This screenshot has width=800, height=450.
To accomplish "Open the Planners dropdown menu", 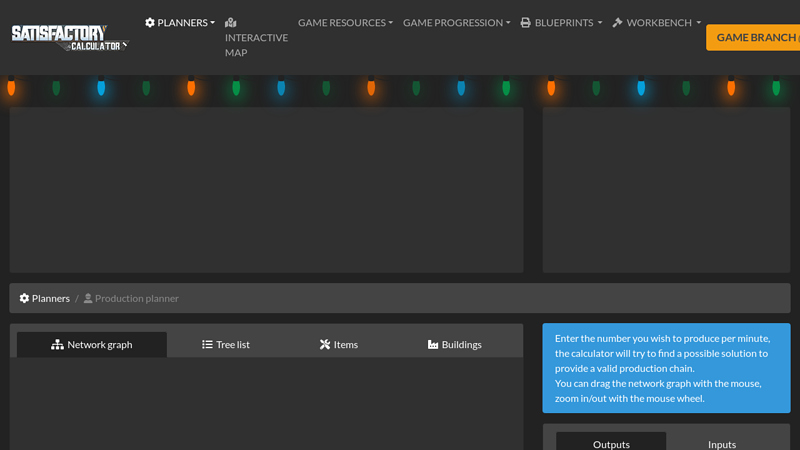I will 180,22.
